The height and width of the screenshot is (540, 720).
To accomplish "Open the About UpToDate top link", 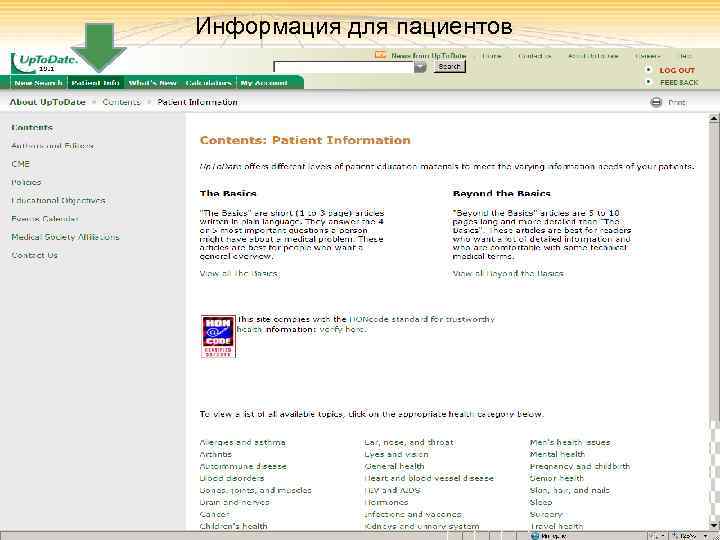I will (593, 56).
